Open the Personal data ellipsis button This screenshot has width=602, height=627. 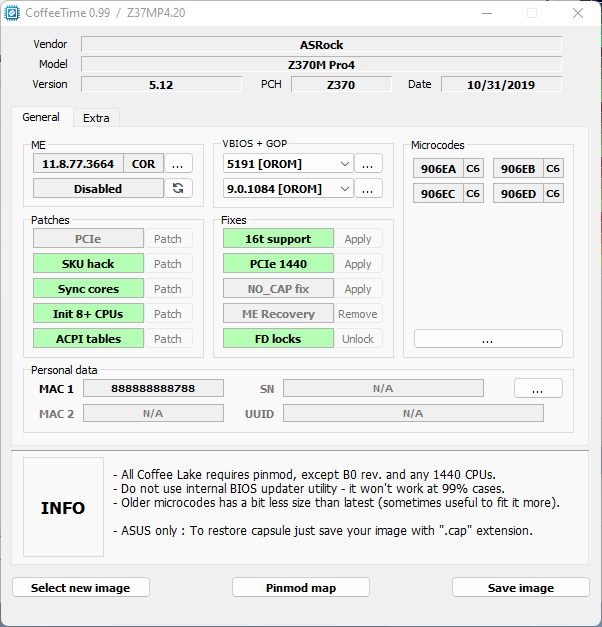pos(538,388)
